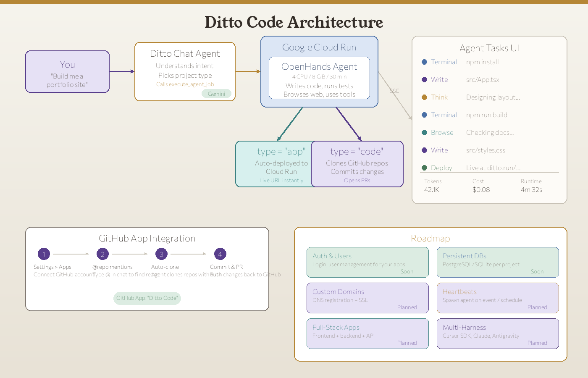
Task: Click "@repo mentions" step label
Action: pyautogui.click(x=113, y=267)
